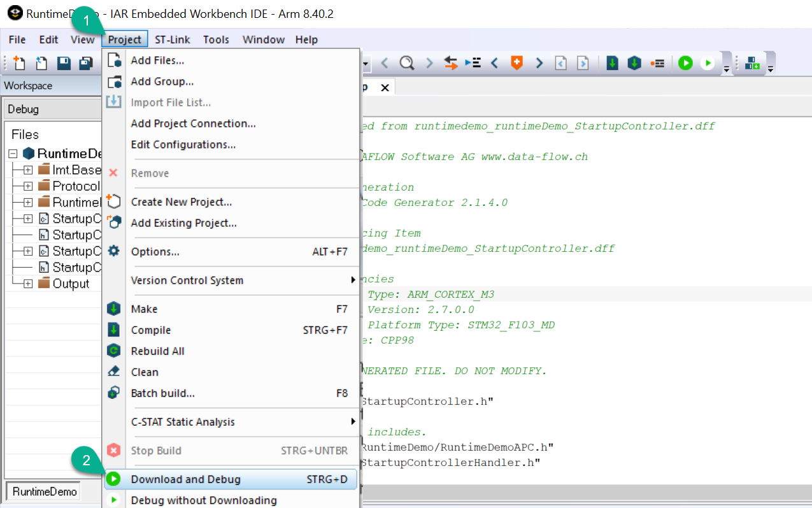Click the Files column header
Image resolution: width=812 pixels, height=508 pixels.
click(25, 134)
